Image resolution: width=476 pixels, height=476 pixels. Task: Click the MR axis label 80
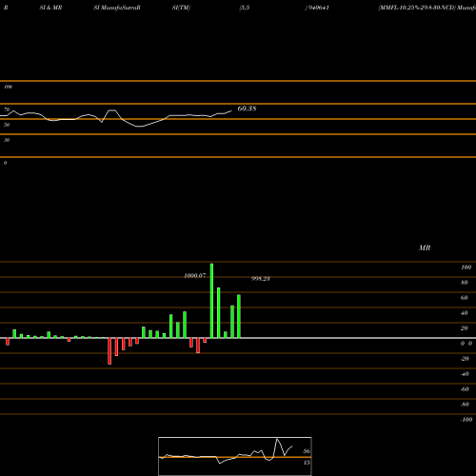[x=465, y=283]
